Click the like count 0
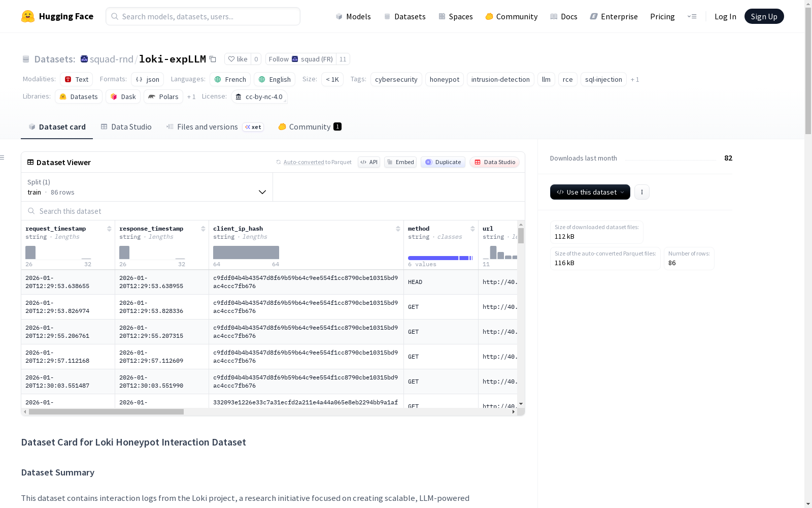This screenshot has width=812, height=508. [x=256, y=59]
